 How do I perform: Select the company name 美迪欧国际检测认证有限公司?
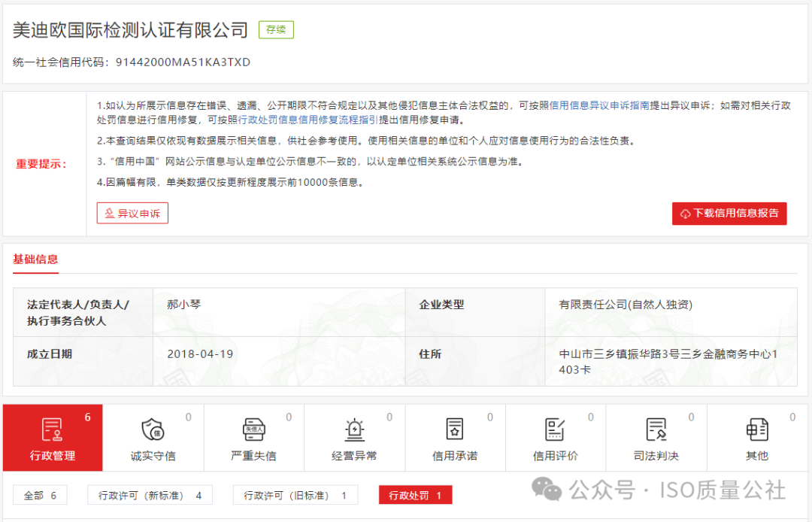129,30
